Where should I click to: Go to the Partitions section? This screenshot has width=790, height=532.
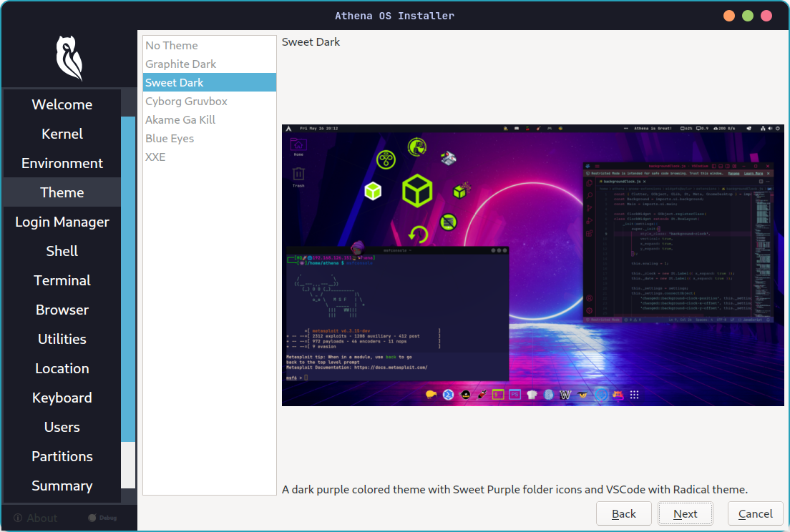[62, 456]
